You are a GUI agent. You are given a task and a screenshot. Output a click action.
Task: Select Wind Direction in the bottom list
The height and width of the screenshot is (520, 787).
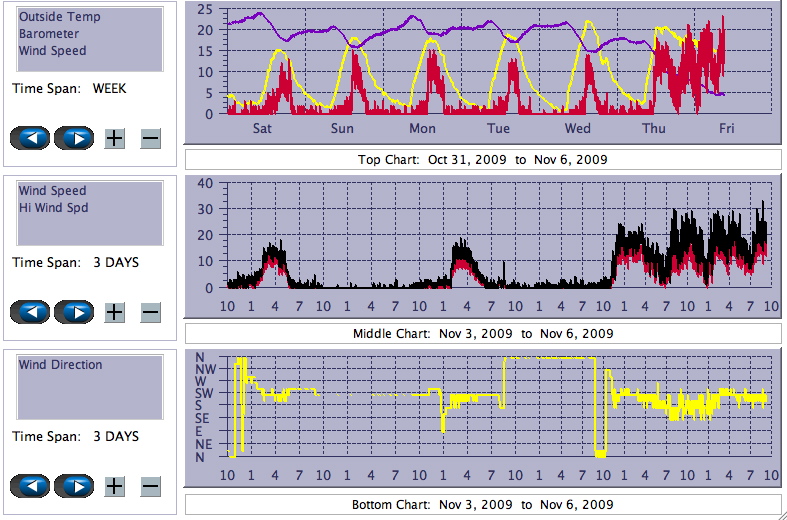(60, 365)
